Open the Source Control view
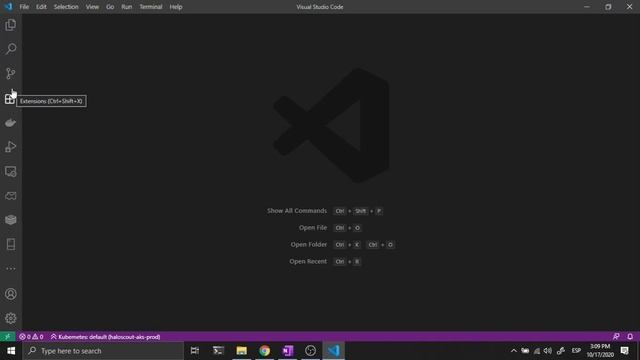Image resolution: width=640 pixels, height=360 pixels. click(11, 73)
